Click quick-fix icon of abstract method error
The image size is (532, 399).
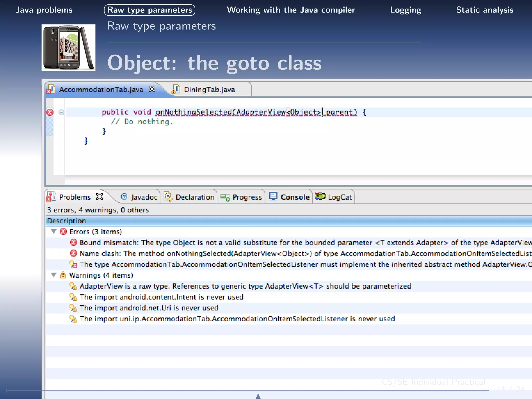pos(74,264)
